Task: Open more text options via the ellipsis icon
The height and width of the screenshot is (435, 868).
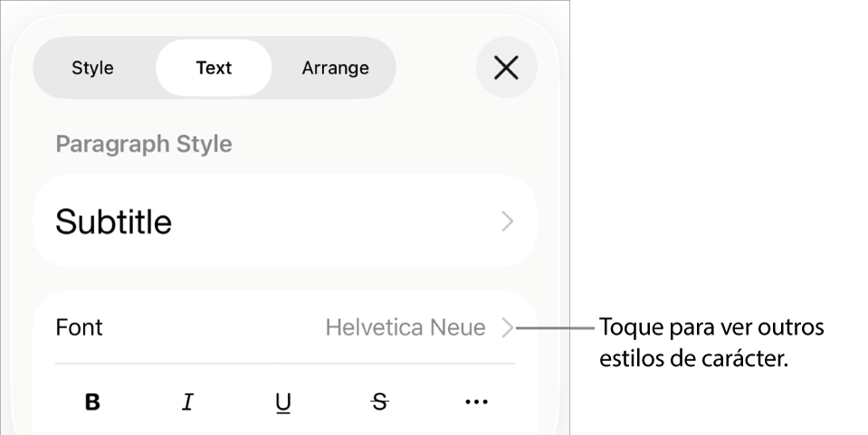Action: point(476,402)
